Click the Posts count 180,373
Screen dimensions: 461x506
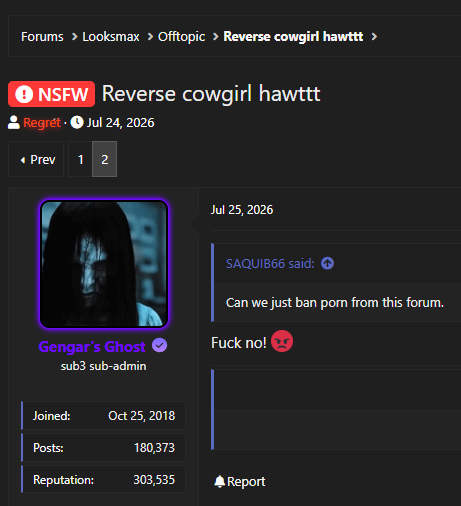click(x=154, y=448)
